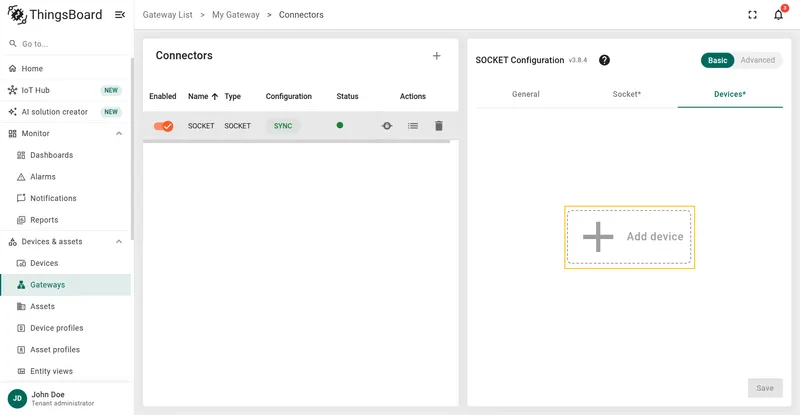Click the Go to search field
800x415 pixels.
(x=66, y=44)
